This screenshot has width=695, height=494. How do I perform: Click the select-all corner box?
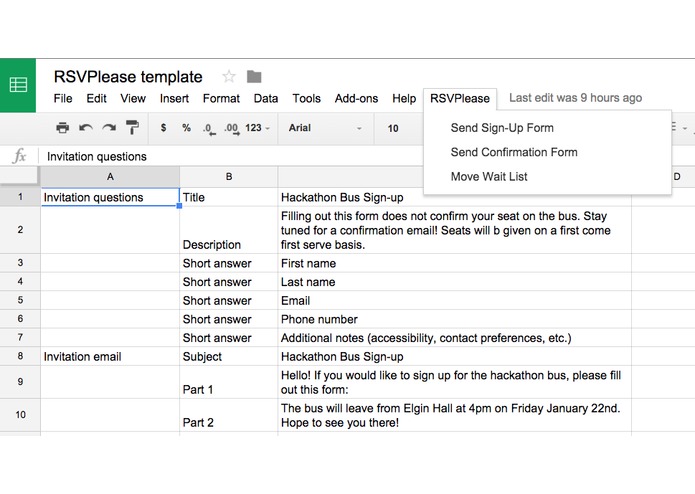[x=20, y=176]
